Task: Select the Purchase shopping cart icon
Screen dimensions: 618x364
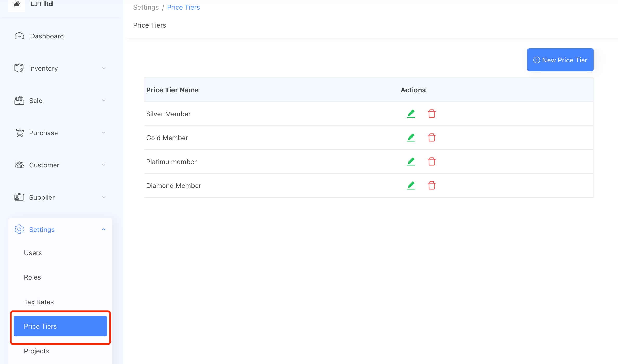Action: (19, 133)
